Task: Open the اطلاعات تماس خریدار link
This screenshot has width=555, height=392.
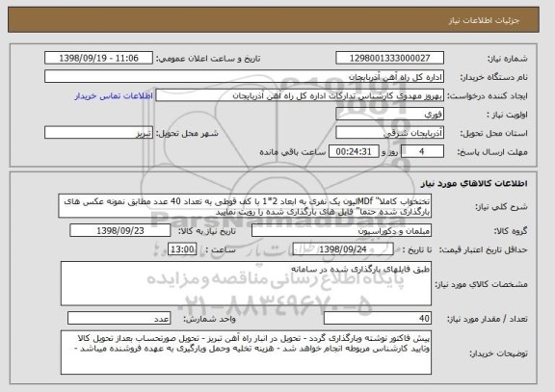Action: pyautogui.click(x=114, y=96)
